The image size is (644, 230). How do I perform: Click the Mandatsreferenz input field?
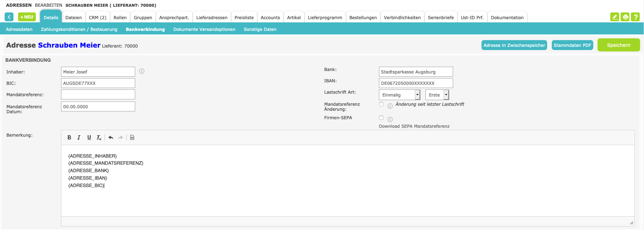(98, 95)
